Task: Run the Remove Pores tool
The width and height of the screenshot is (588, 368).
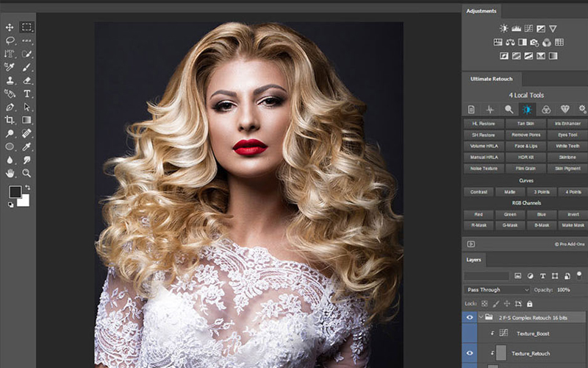Action: (526, 135)
